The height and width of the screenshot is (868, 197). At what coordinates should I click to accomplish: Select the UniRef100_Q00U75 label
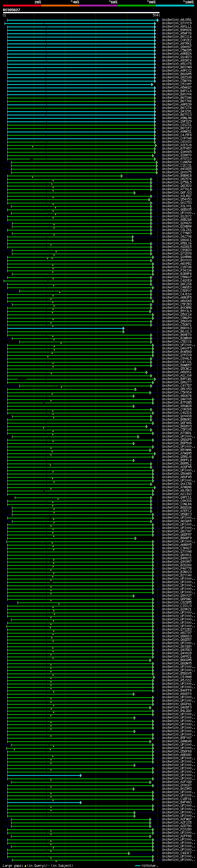[x=176, y=172]
